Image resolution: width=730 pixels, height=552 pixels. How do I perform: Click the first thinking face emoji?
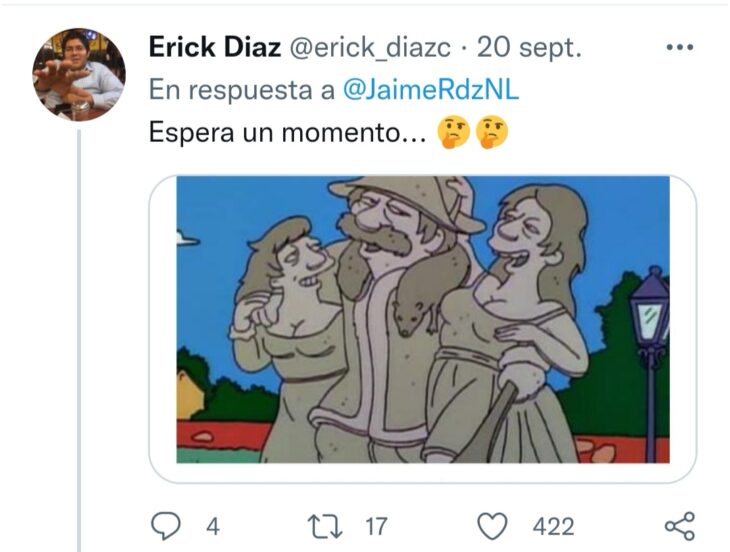coord(453,132)
